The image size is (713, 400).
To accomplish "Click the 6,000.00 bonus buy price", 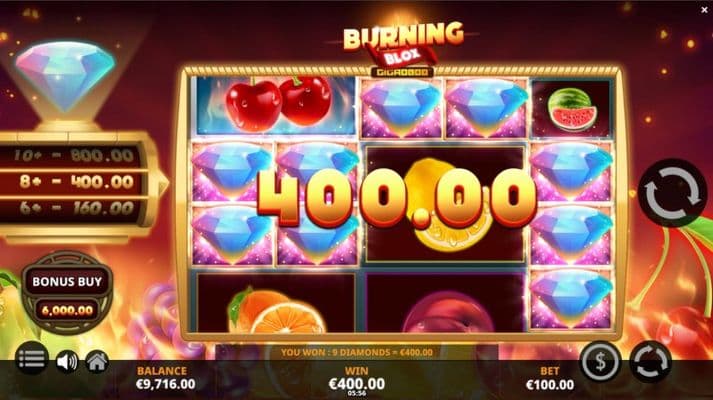I will [67, 310].
